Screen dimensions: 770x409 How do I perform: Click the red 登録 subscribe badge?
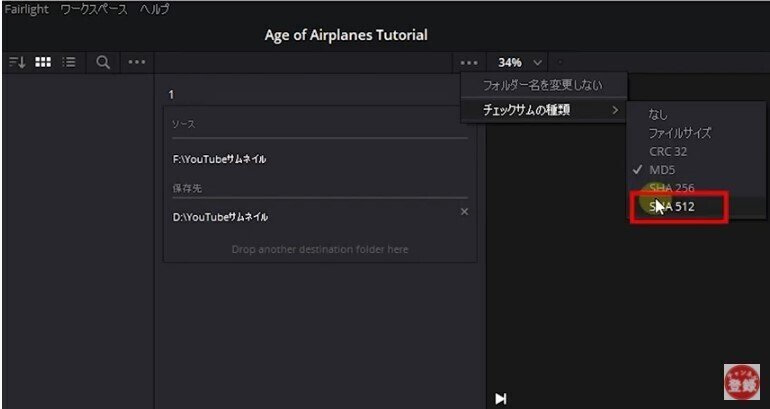point(741,382)
